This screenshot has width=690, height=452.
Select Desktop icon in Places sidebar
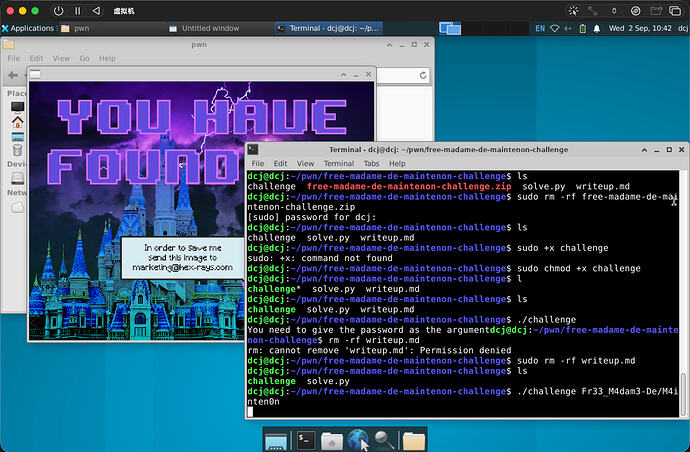(18, 137)
